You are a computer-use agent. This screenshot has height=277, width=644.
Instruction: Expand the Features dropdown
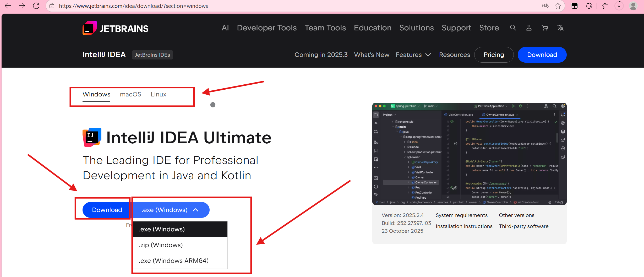(x=413, y=55)
